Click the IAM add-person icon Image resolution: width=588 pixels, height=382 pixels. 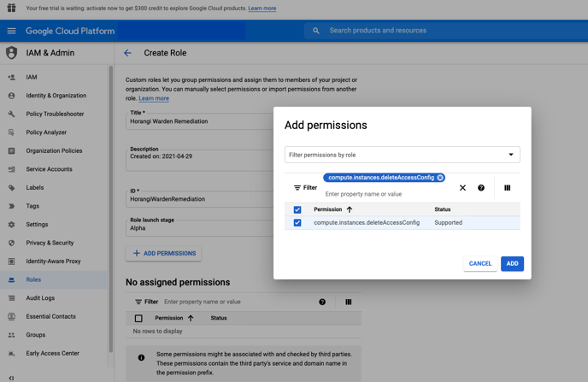point(12,77)
